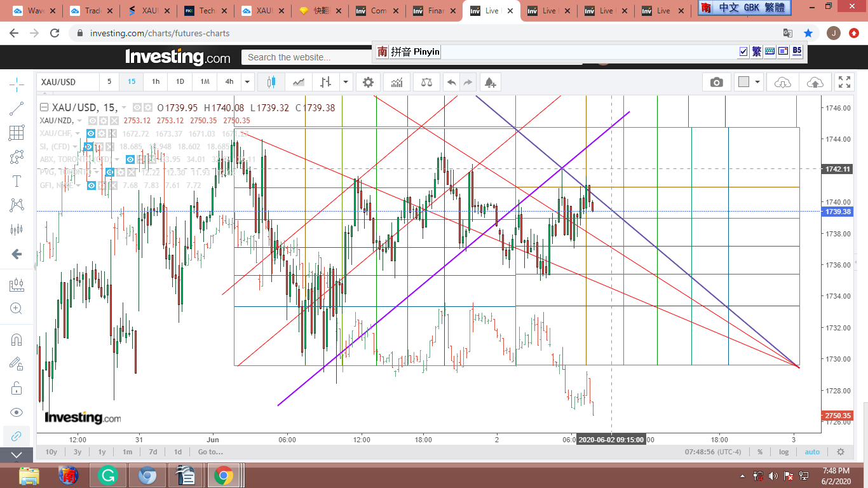Screen dimensions: 868x488
Task: Open chart properties gear icon
Action: click(368, 82)
